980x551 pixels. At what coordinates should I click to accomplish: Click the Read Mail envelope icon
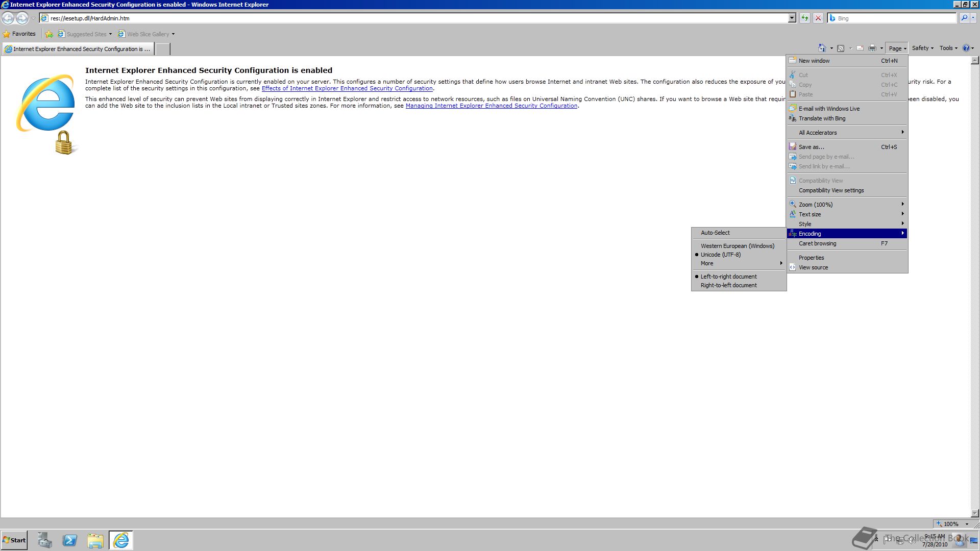[860, 48]
